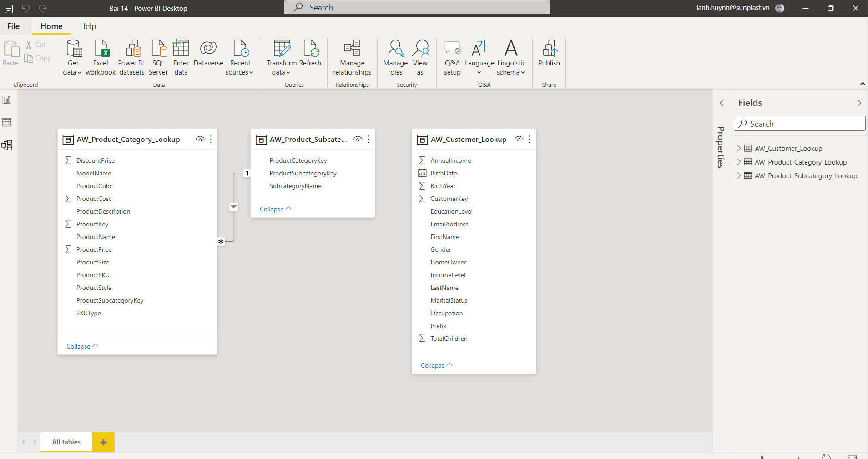
Task: Open more options for AW_Customer_Lookup table
Action: pyautogui.click(x=530, y=140)
